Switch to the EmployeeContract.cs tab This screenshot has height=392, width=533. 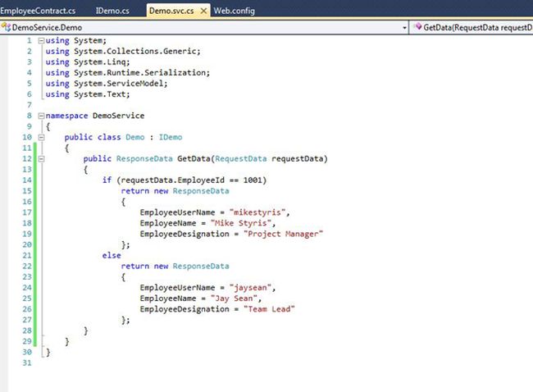point(38,11)
